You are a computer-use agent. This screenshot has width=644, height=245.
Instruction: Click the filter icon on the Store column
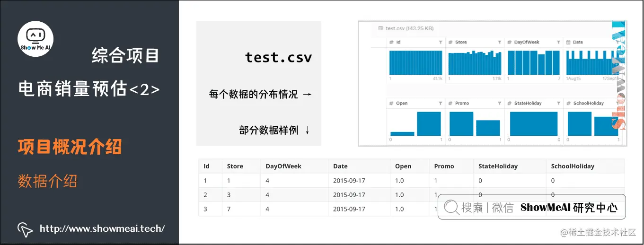point(499,43)
